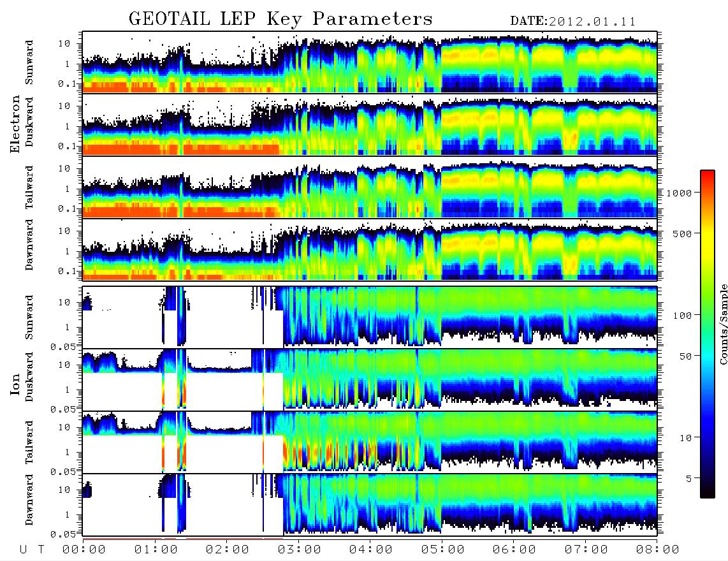This screenshot has width=728, height=561.
Task: Click the "100" tick on the colorbar
Action: point(683,316)
